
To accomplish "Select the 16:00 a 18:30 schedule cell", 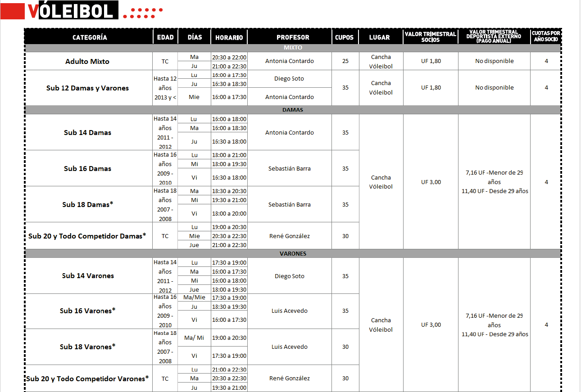I will 229,128.
